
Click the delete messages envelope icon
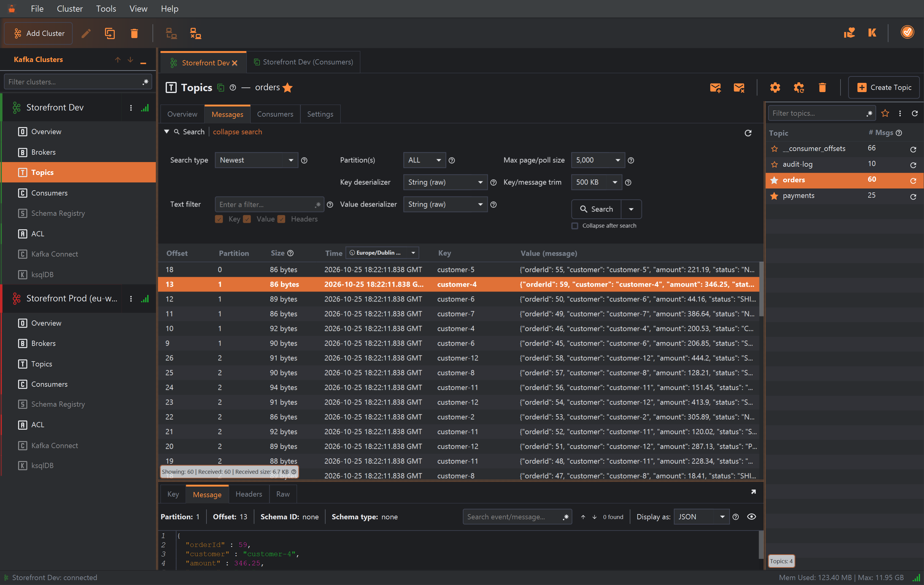739,87
